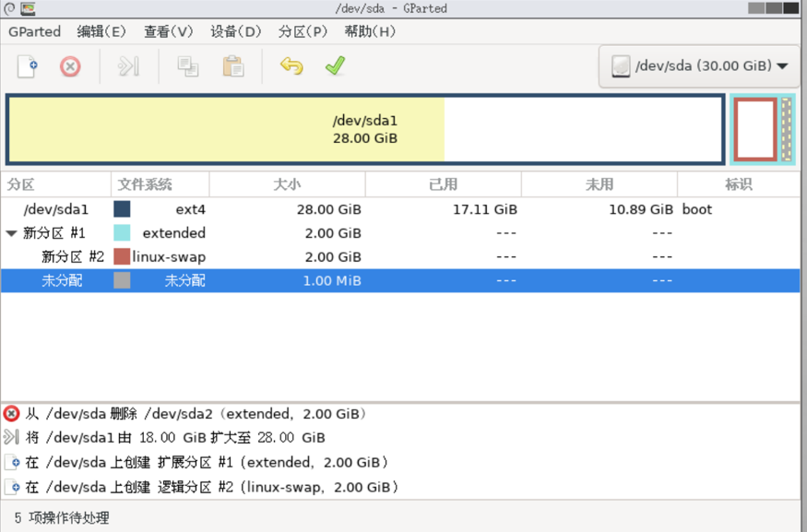The width and height of the screenshot is (807, 532).
Task: Select the 未分配 1.00 MiB row
Action: click(400, 280)
